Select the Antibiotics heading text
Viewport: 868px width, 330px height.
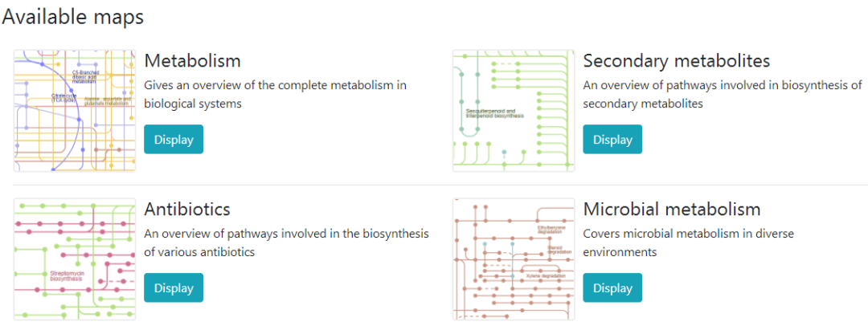(187, 210)
